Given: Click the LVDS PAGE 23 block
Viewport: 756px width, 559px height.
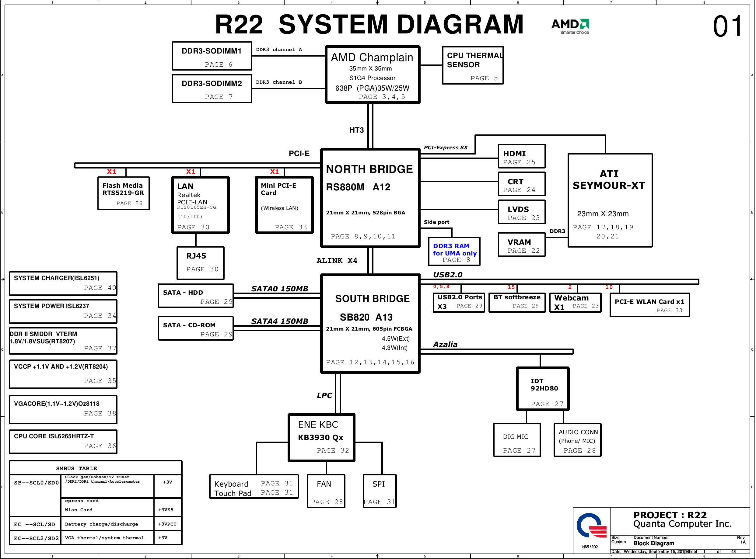Looking at the screenshot, I should click(522, 212).
